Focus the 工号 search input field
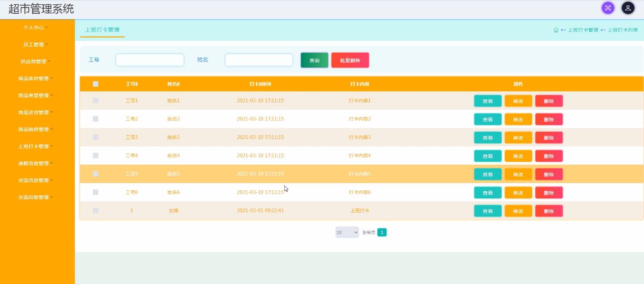This screenshot has height=284, width=644. [150, 60]
